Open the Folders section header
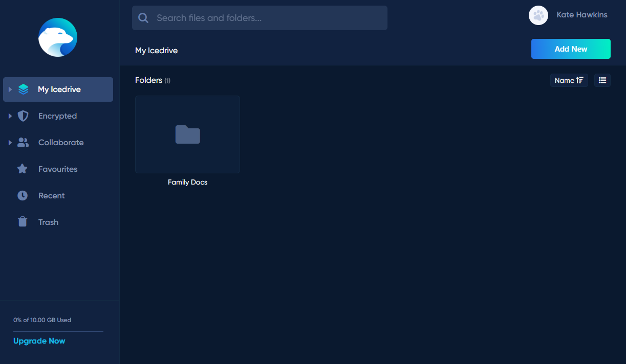This screenshot has height=364, width=626. point(148,80)
